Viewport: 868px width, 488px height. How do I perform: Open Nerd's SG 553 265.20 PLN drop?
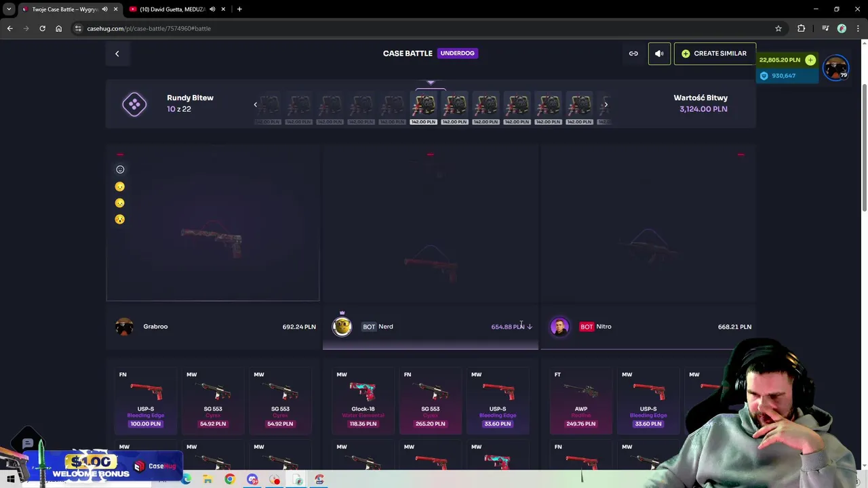[430, 400]
